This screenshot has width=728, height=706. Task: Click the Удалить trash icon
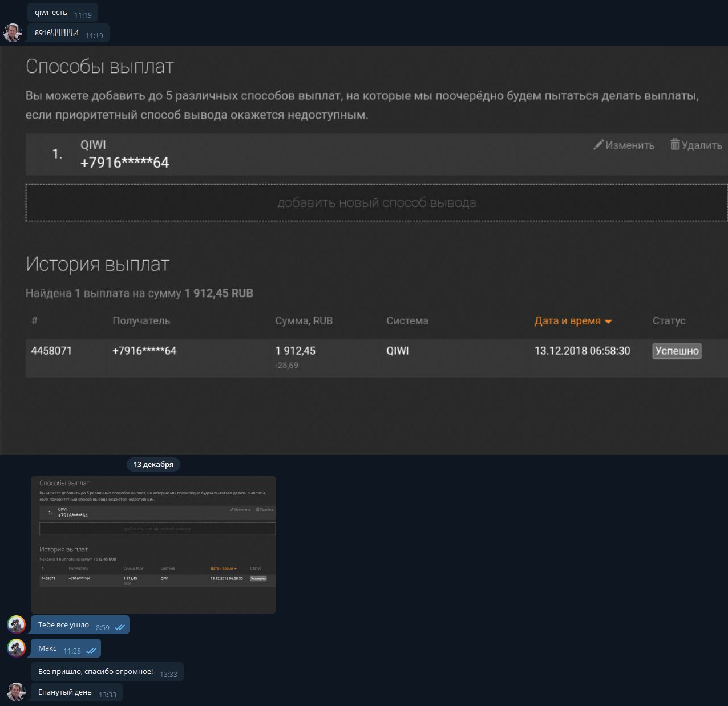coord(675,144)
